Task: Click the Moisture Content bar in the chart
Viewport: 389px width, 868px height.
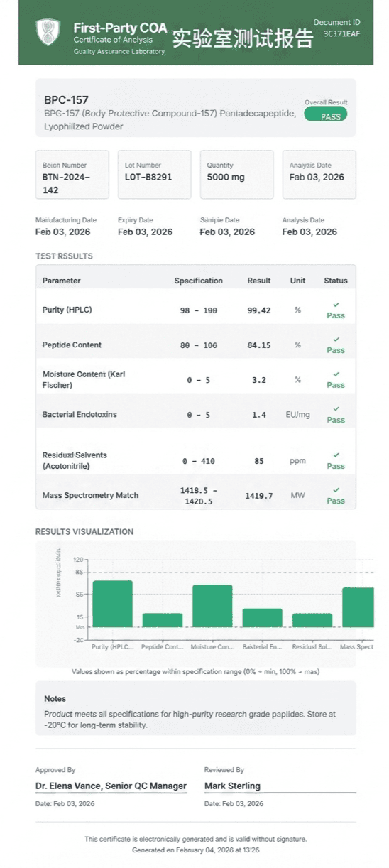Action: [x=212, y=606]
